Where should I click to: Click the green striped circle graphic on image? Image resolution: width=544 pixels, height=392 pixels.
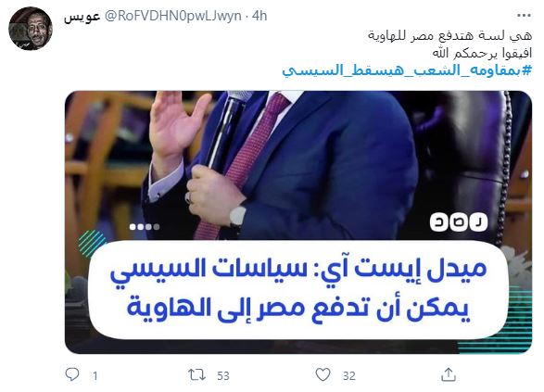click(92, 243)
